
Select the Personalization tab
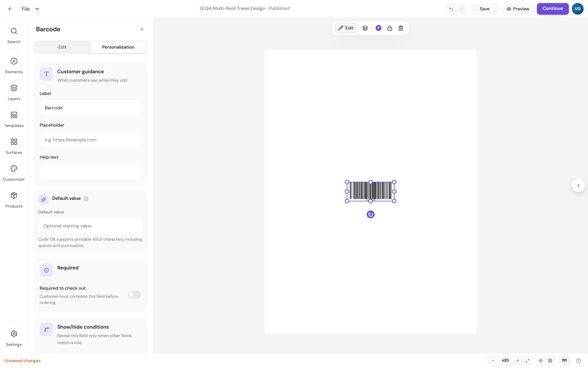[118, 47]
